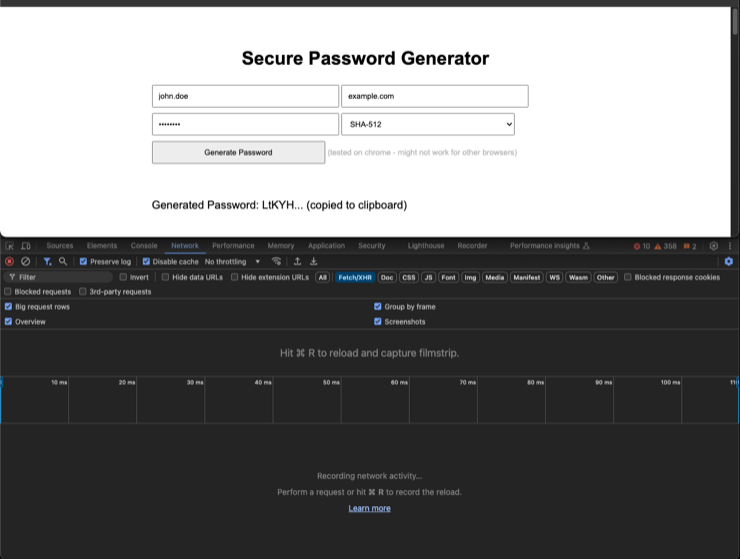The height and width of the screenshot is (559, 740).
Task: Open Network settings blue gear icon
Action: [728, 261]
